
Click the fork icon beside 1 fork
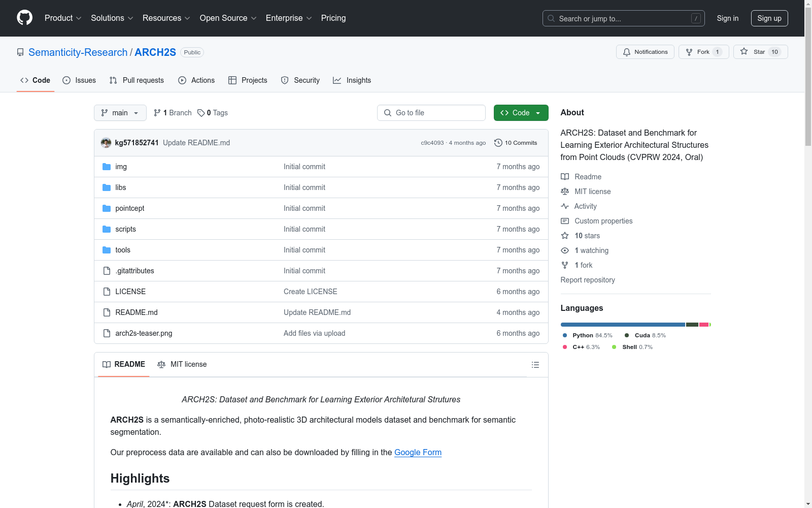click(x=565, y=265)
